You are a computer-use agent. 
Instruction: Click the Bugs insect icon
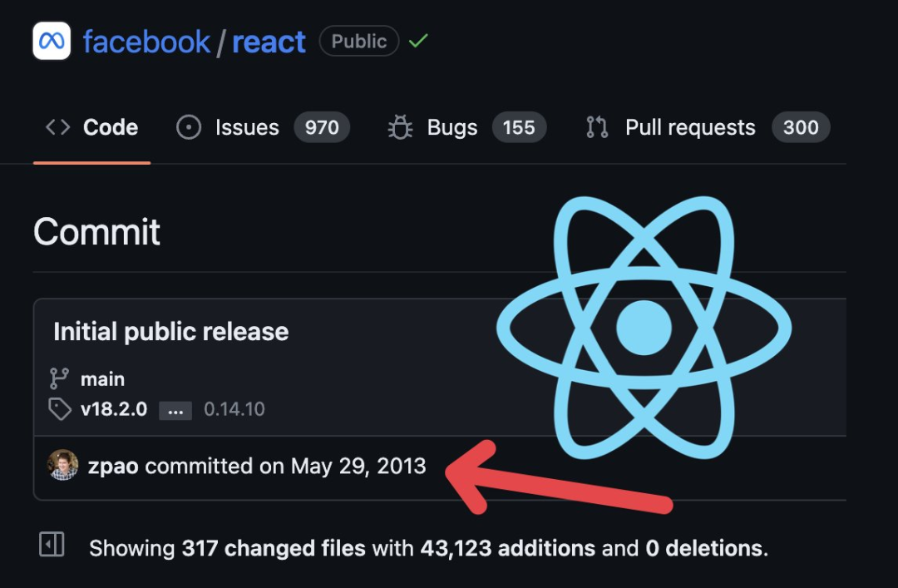(x=400, y=126)
